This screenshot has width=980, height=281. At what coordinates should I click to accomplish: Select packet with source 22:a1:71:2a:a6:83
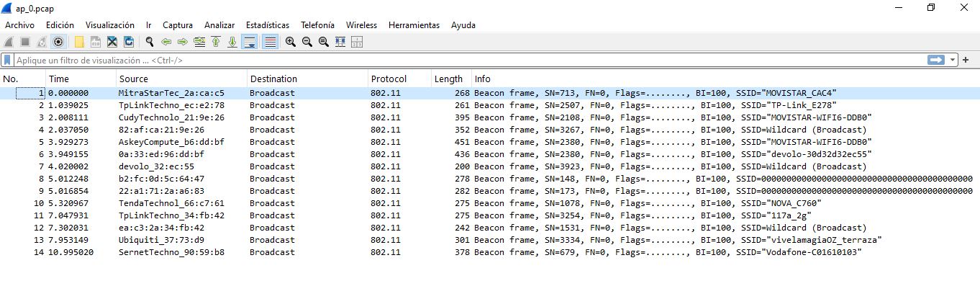click(489, 191)
